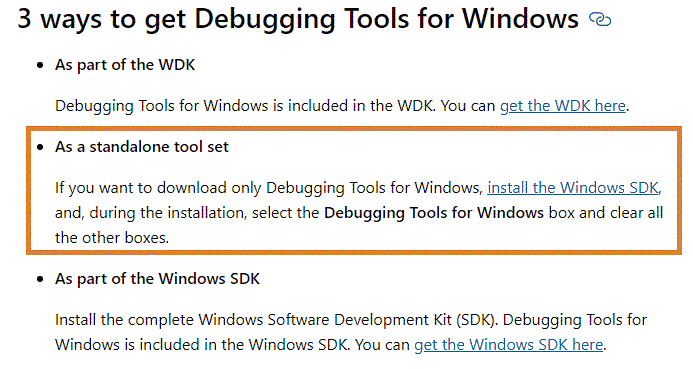
Task: Click the 'As part of the WDK' bold item
Action: point(125,65)
